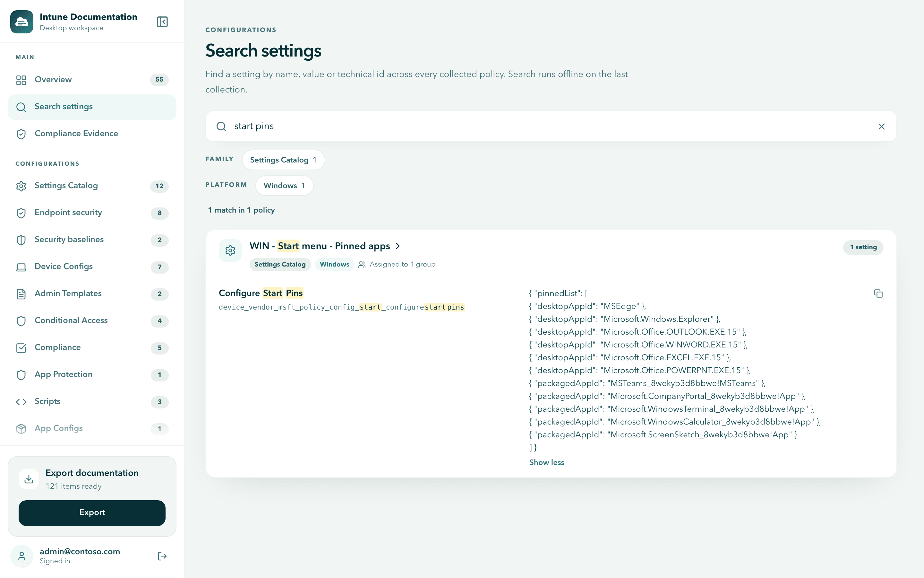Image resolution: width=924 pixels, height=578 pixels.
Task: Click the Endpoint security shield icon
Action: click(x=21, y=213)
